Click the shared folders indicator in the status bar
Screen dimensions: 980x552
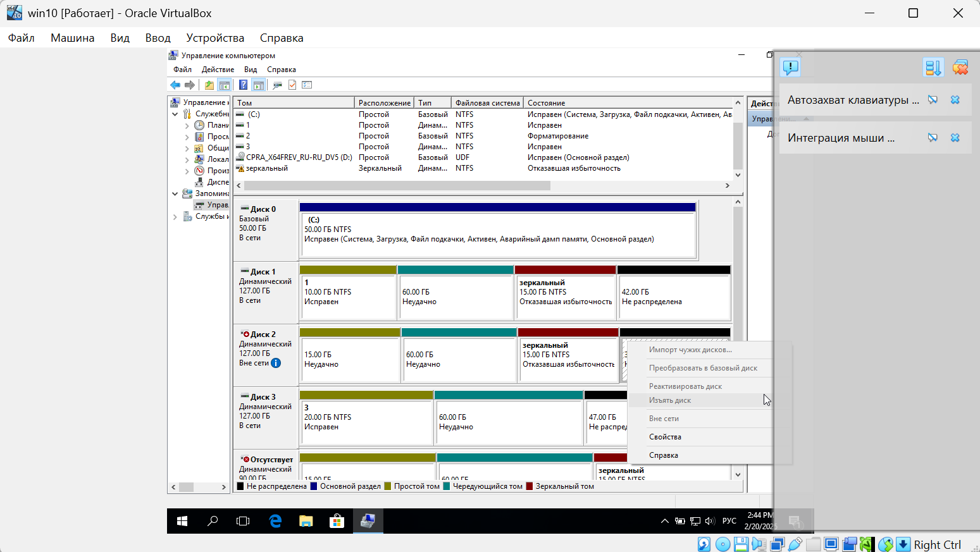coord(814,544)
